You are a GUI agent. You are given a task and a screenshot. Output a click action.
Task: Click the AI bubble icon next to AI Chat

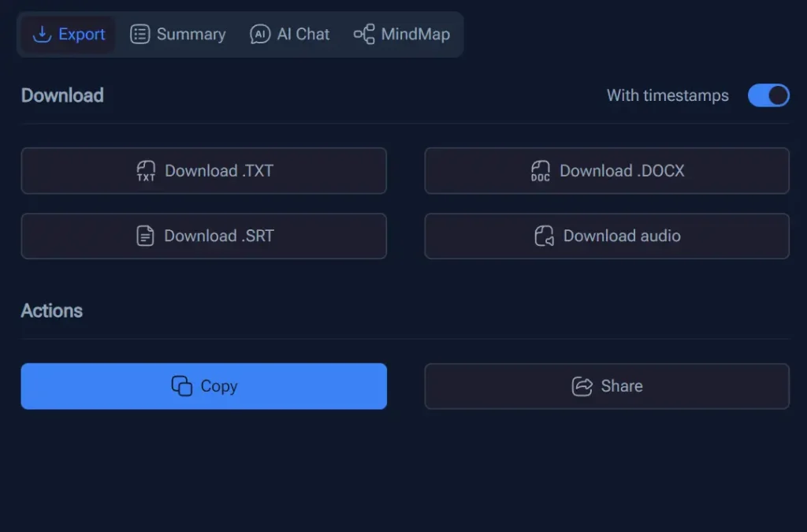pyautogui.click(x=260, y=34)
